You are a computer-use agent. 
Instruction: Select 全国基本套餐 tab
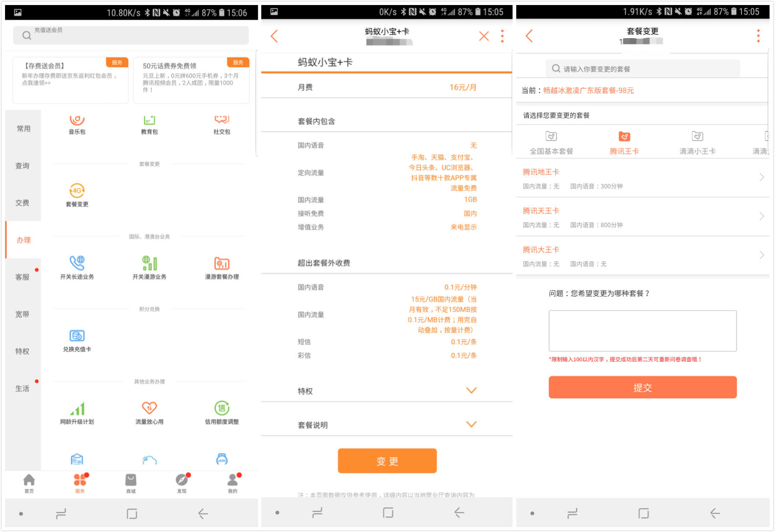[551, 143]
